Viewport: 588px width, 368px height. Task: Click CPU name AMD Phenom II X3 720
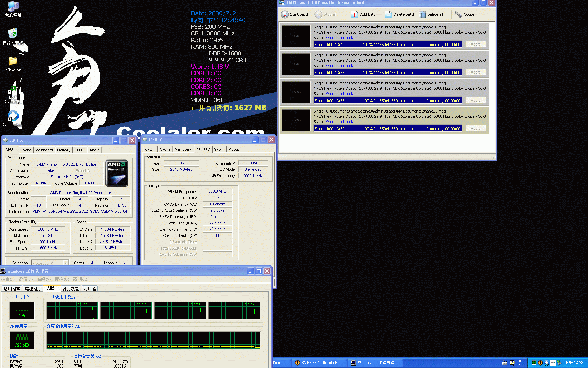(67, 164)
